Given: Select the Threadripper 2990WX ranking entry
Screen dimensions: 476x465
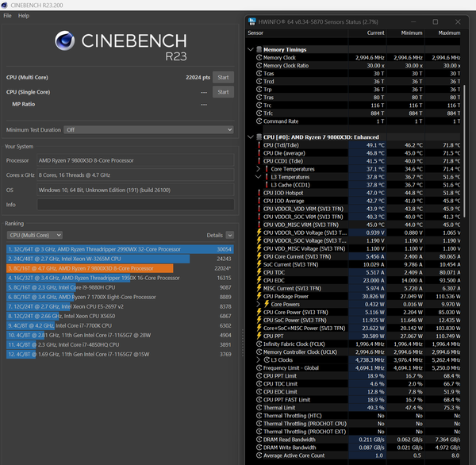Looking at the screenshot, I should 120,249.
